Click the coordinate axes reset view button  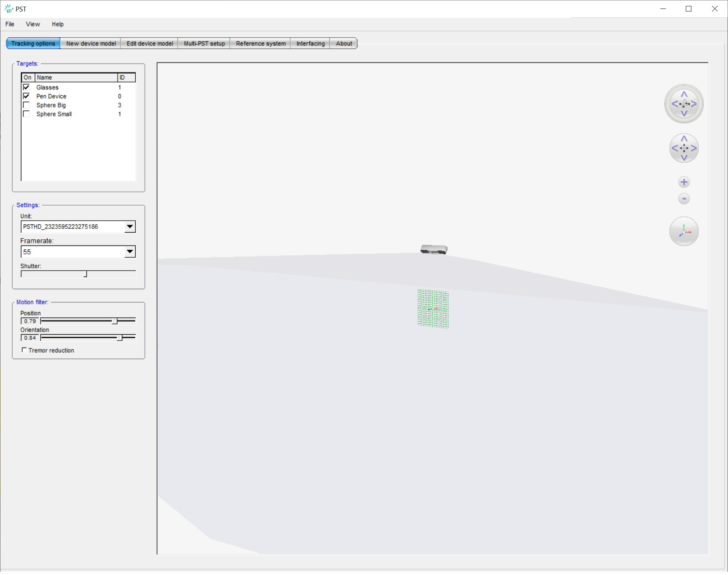click(684, 231)
